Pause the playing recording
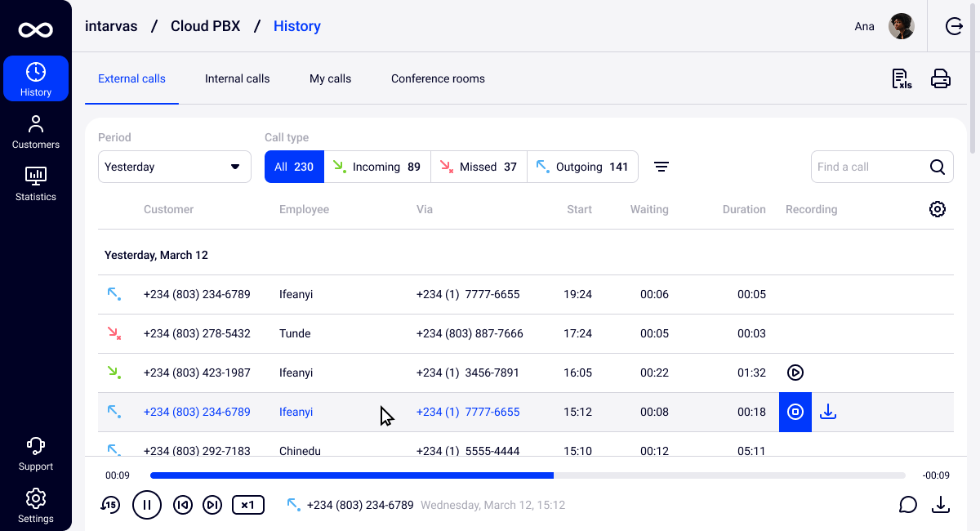Image resolution: width=980 pixels, height=531 pixels. (x=147, y=505)
